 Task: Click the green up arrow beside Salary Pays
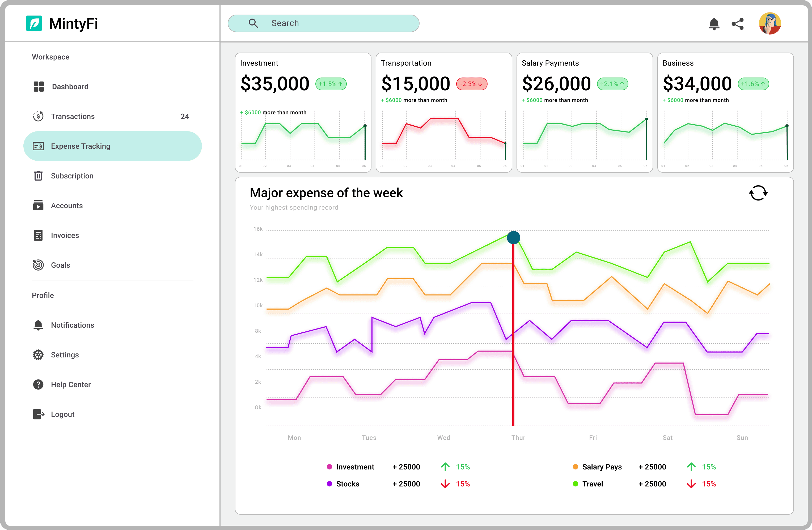[x=691, y=467]
